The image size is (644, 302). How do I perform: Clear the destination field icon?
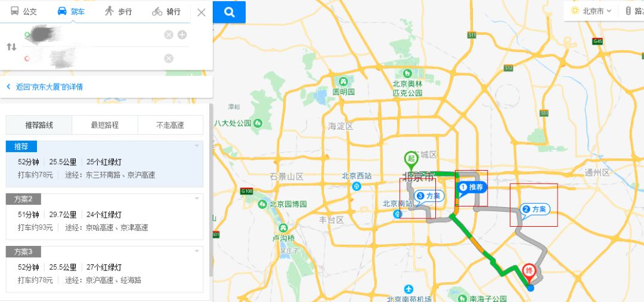pos(168,58)
